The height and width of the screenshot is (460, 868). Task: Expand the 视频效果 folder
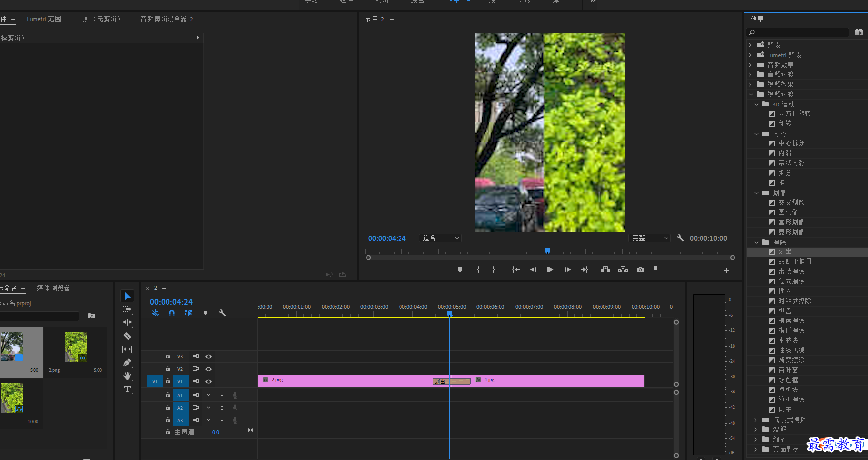click(750, 84)
